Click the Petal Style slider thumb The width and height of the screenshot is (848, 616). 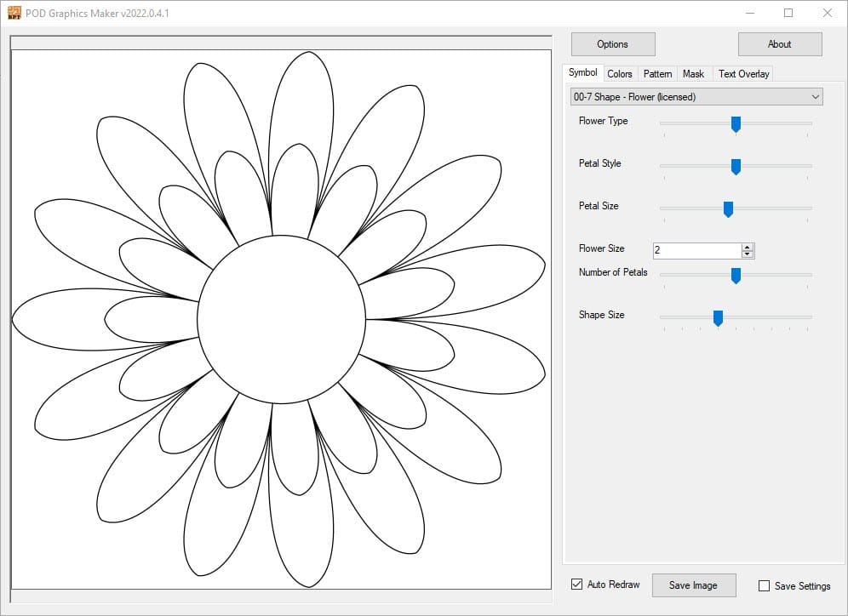(736, 167)
